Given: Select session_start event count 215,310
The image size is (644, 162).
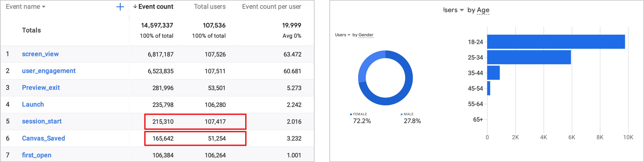Looking at the screenshot, I should [x=163, y=121].
